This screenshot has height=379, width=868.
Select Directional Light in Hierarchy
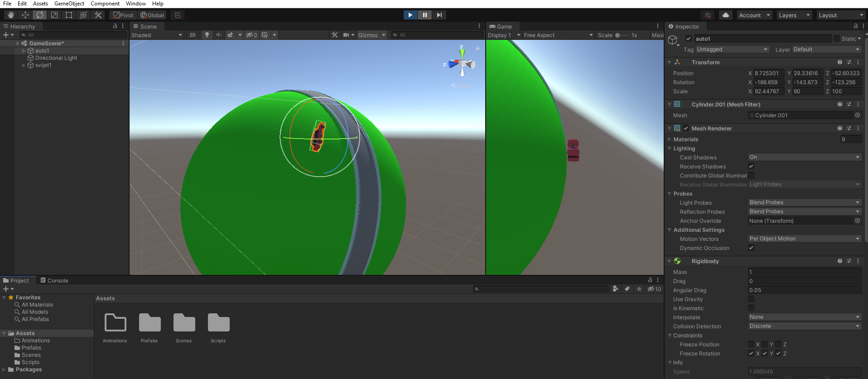[x=56, y=58]
